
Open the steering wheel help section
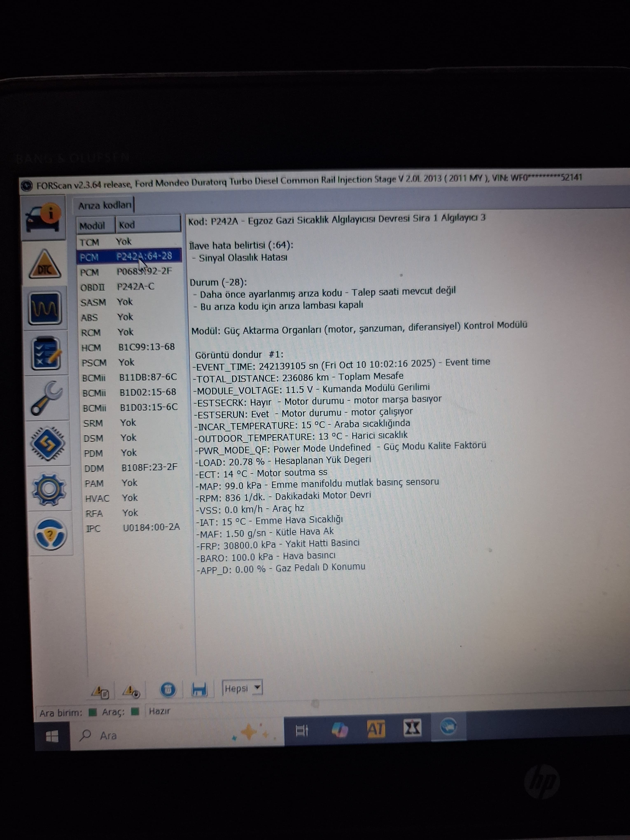tap(50, 535)
